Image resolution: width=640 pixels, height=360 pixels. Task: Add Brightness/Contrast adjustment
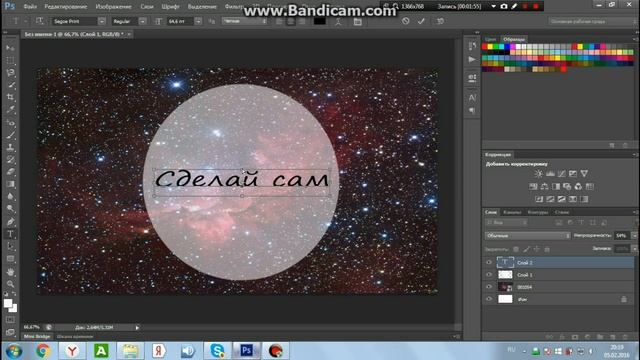click(x=538, y=173)
